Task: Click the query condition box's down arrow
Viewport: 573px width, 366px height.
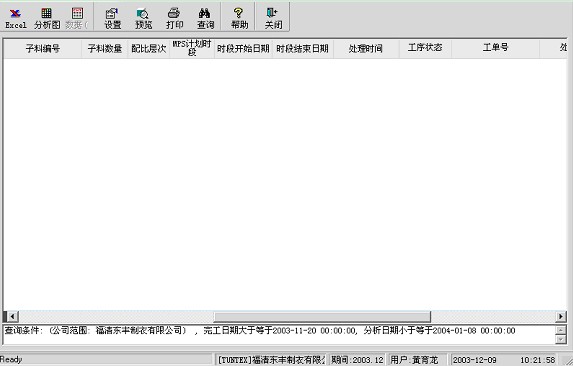Action: tap(561, 340)
